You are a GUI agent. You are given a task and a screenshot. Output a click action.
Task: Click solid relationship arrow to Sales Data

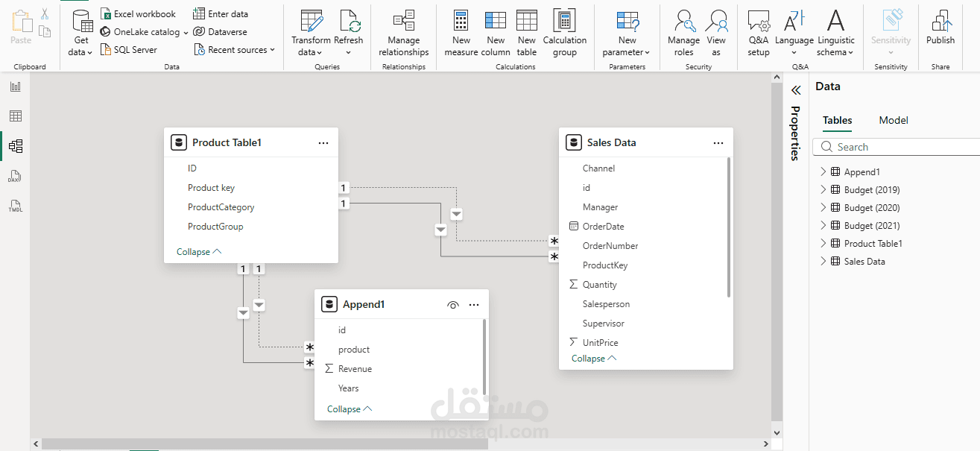441,230
